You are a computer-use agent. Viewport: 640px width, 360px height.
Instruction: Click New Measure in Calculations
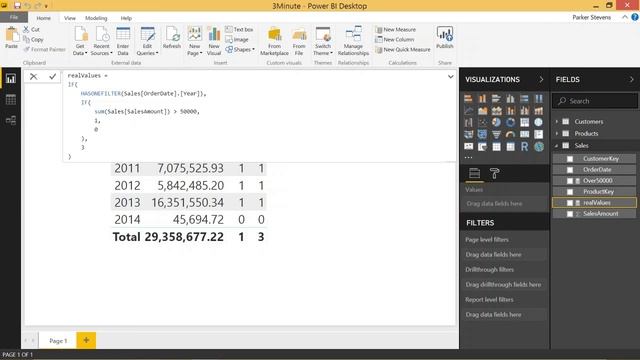pos(396,29)
